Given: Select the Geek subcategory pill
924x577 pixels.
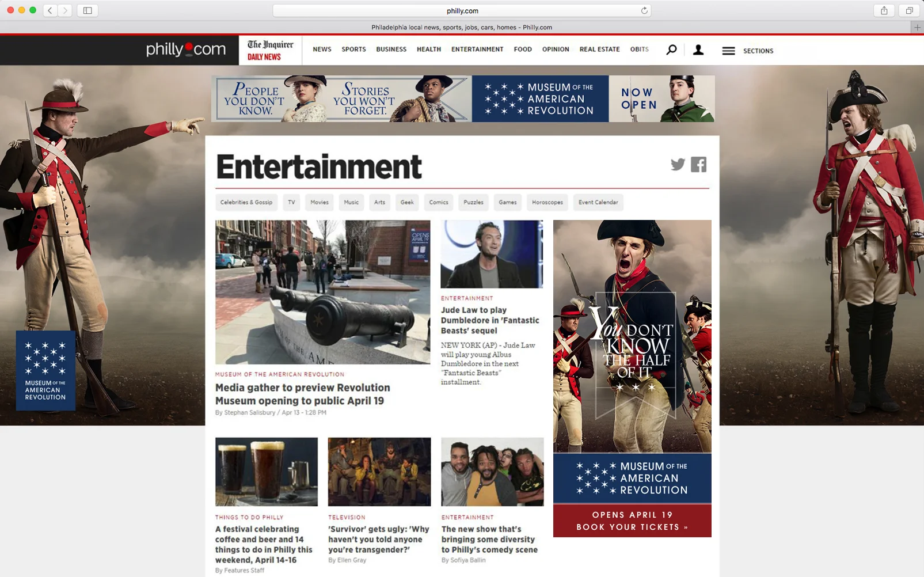Looking at the screenshot, I should click(x=407, y=202).
